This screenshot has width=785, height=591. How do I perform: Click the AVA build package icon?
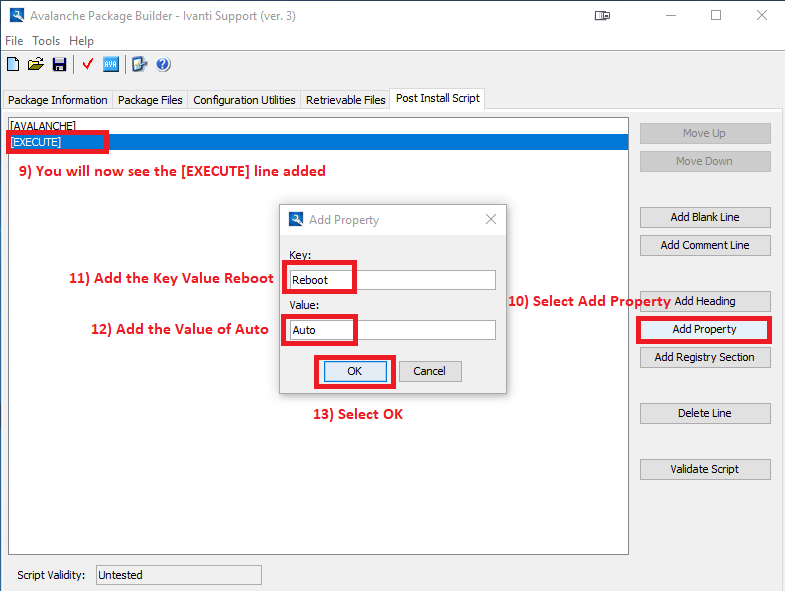(x=111, y=64)
